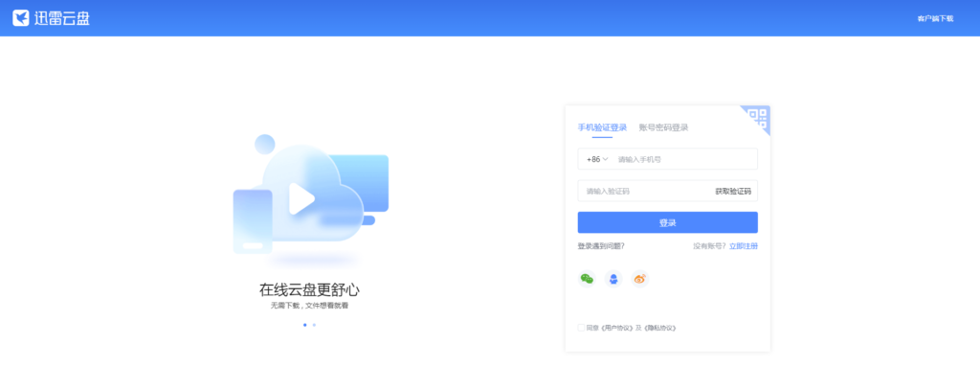Tick the agreement 同意 checkbox

581,328
